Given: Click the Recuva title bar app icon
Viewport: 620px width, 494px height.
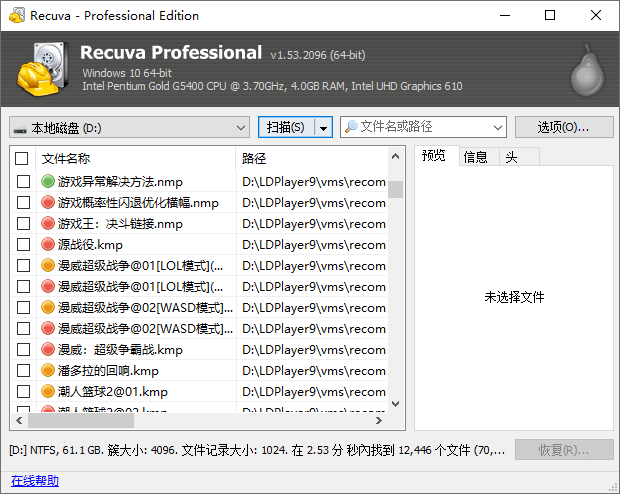Looking at the screenshot, I should [17, 15].
